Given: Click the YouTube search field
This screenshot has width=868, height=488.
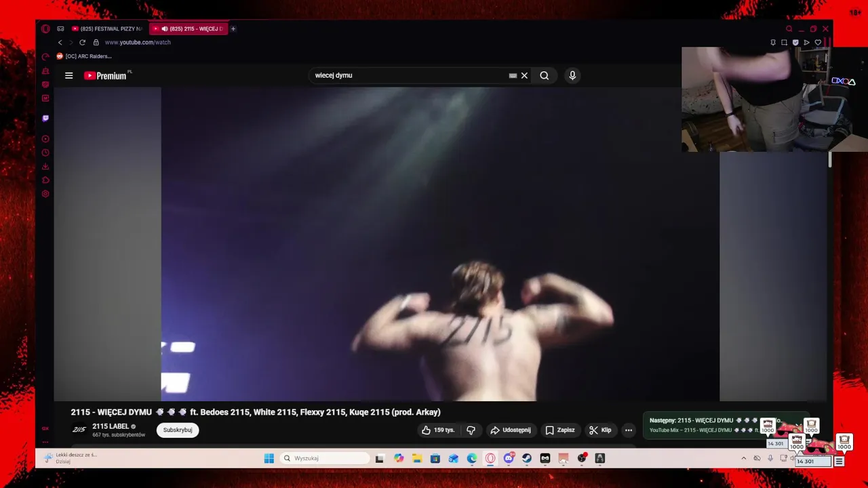Looking at the screenshot, I should pyautogui.click(x=410, y=75).
